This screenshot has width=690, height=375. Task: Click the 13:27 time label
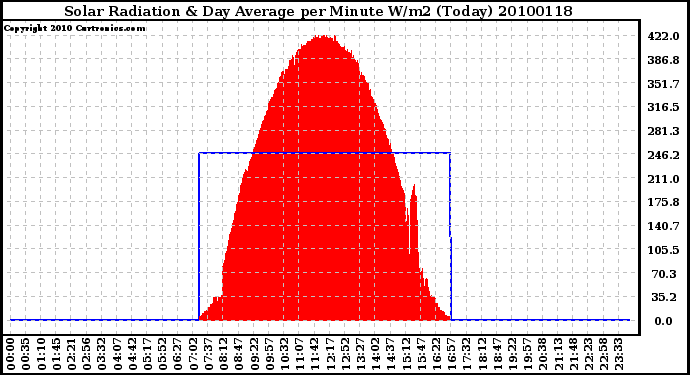[360, 354]
